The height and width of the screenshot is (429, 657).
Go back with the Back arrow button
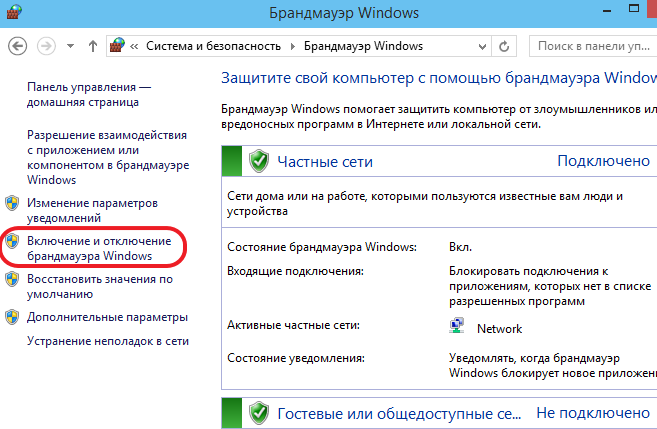pos(18,46)
